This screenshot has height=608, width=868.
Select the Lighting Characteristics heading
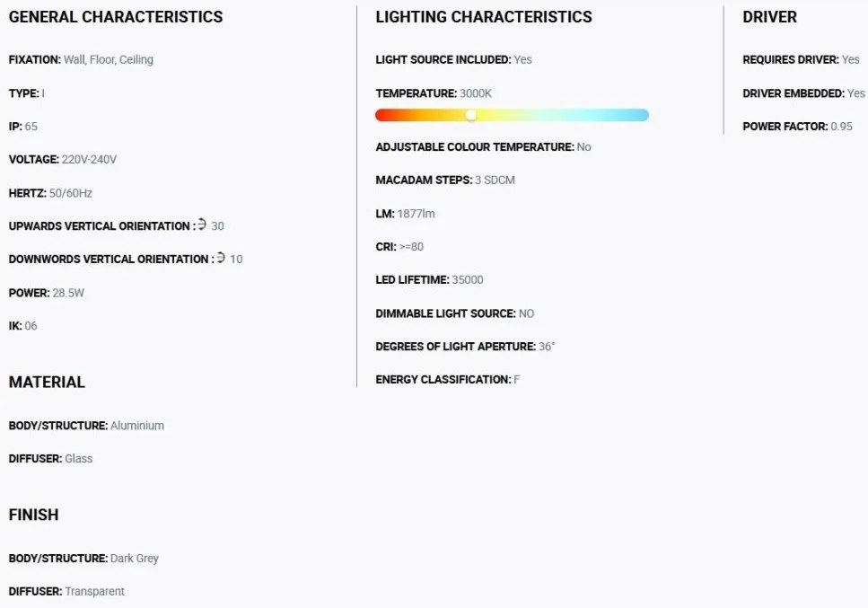[484, 16]
